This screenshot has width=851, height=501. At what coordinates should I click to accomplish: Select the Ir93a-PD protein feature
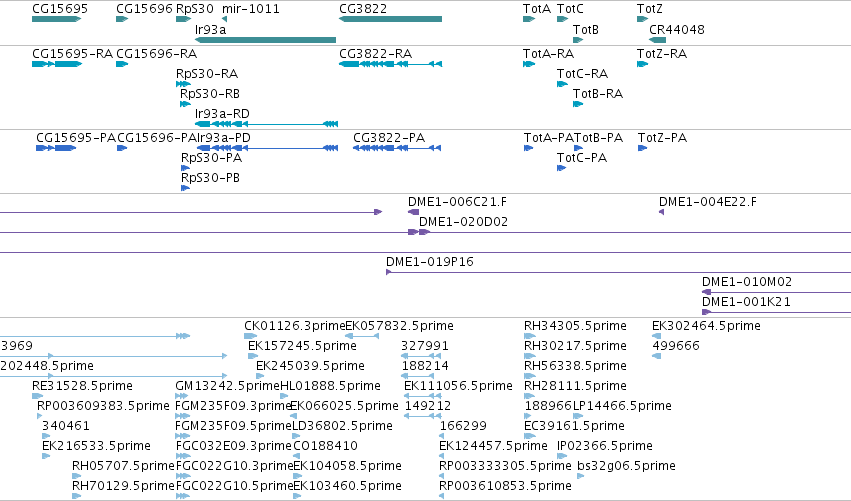pos(268,148)
